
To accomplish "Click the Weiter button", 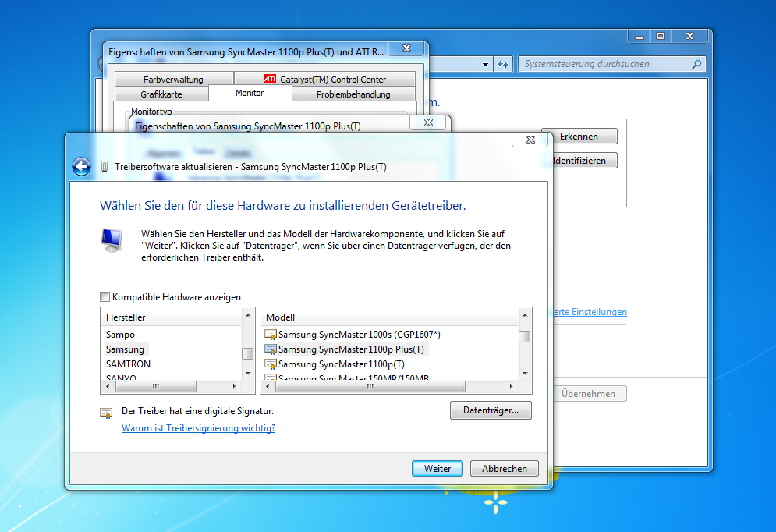I will 437,469.
